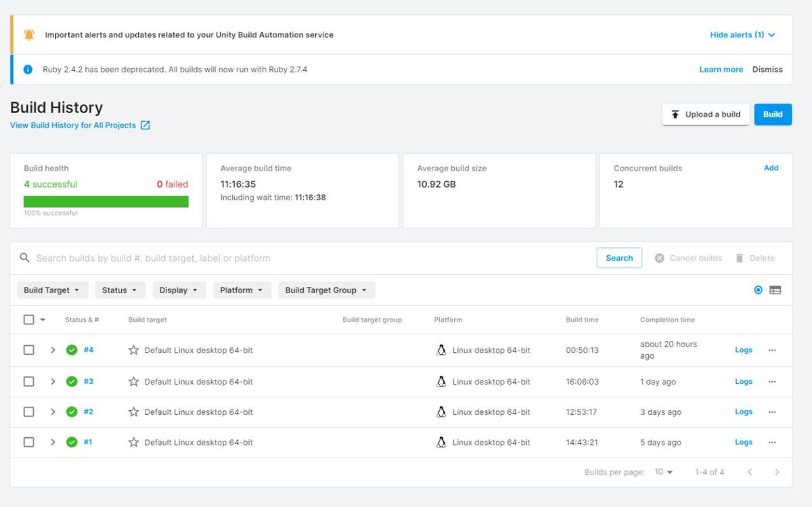The width and height of the screenshot is (812, 507).
Task: Favorite build #2 with the star icon
Action: (133, 412)
